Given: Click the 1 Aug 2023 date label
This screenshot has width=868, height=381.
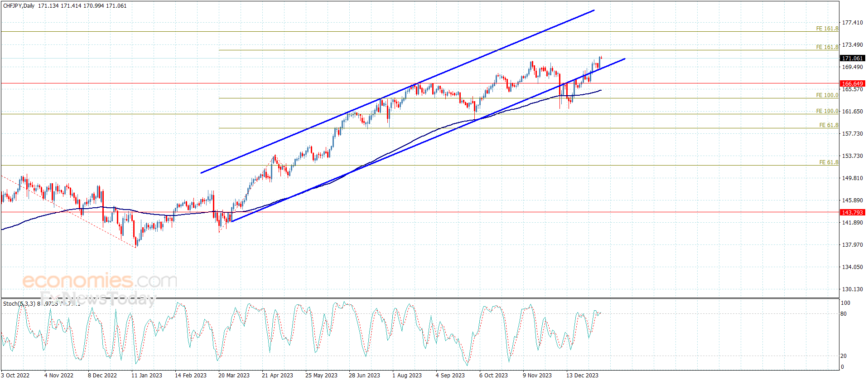Looking at the screenshot, I should (x=407, y=376).
